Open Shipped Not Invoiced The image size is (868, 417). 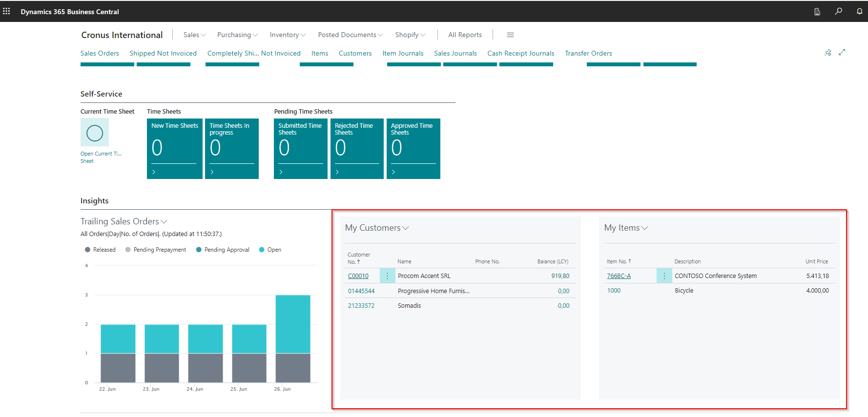(163, 53)
